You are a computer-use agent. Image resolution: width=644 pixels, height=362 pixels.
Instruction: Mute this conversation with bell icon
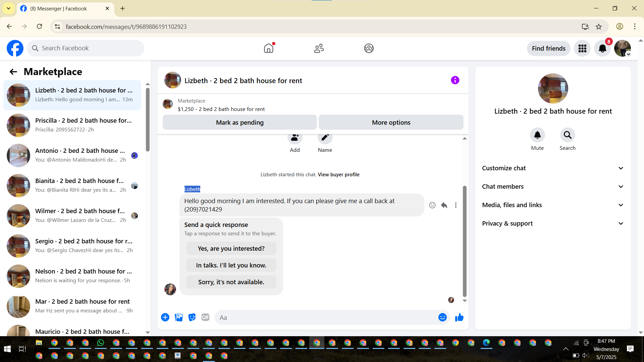537,135
